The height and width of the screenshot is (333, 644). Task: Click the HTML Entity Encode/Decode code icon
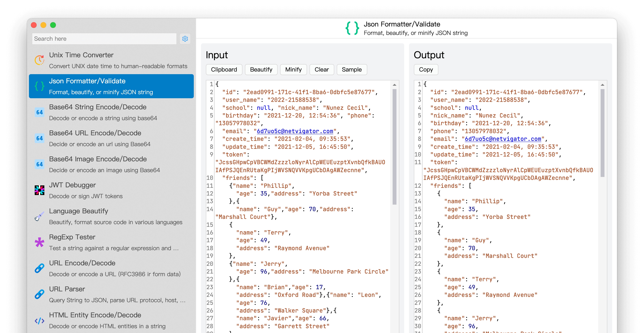[x=40, y=320]
